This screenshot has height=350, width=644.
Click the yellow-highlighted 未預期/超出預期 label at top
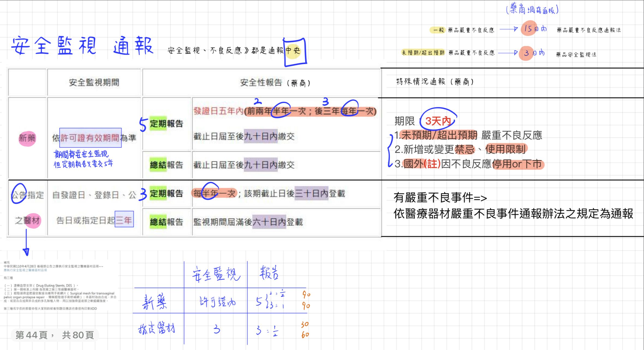pos(423,53)
